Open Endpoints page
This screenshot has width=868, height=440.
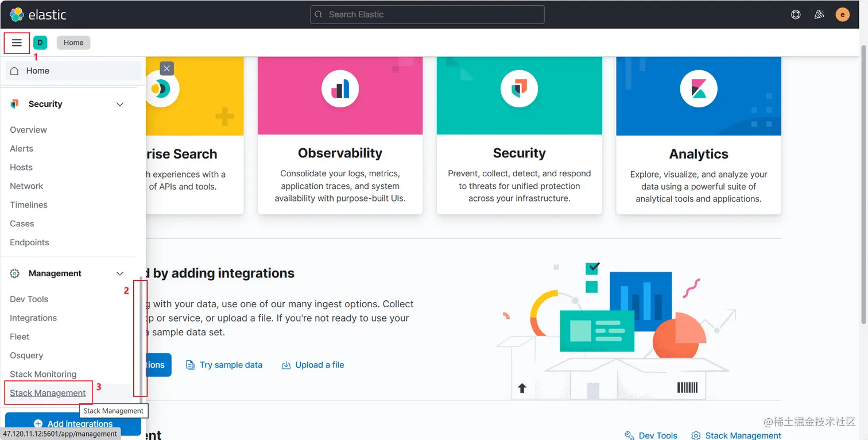click(x=29, y=242)
